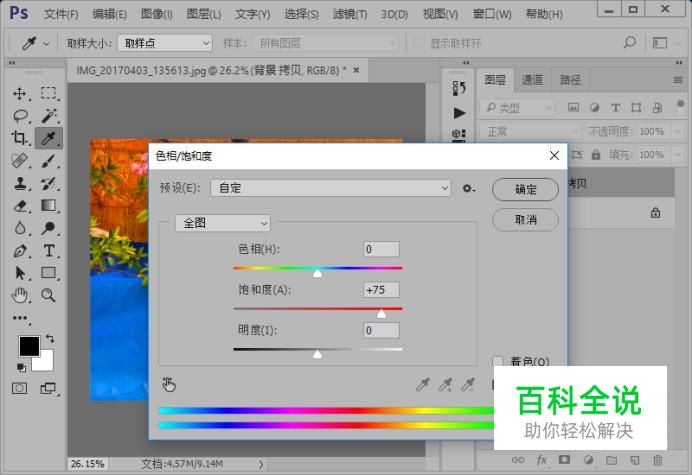Reset default foreground and background colors
The width and height of the screenshot is (692, 475).
click(21, 367)
